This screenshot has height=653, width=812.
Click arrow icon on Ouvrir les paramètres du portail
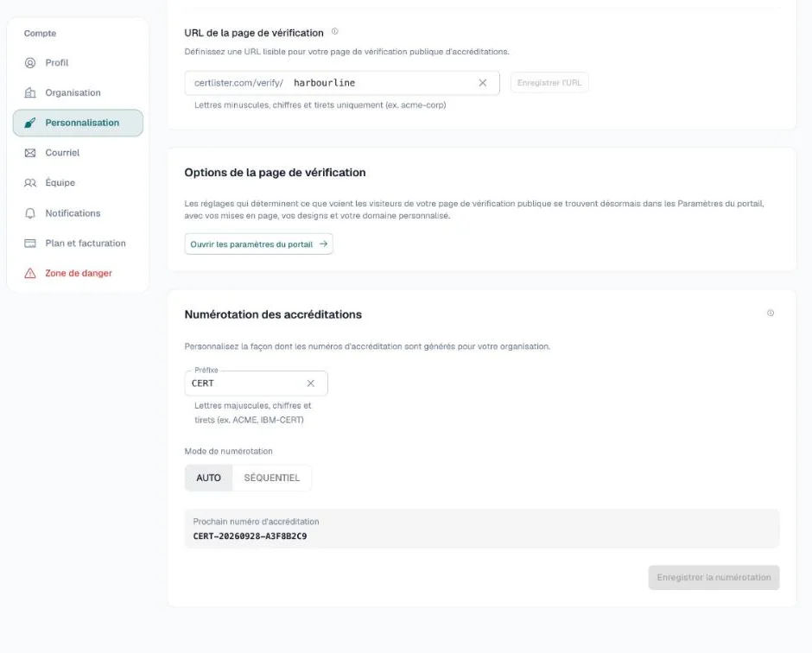click(x=324, y=244)
